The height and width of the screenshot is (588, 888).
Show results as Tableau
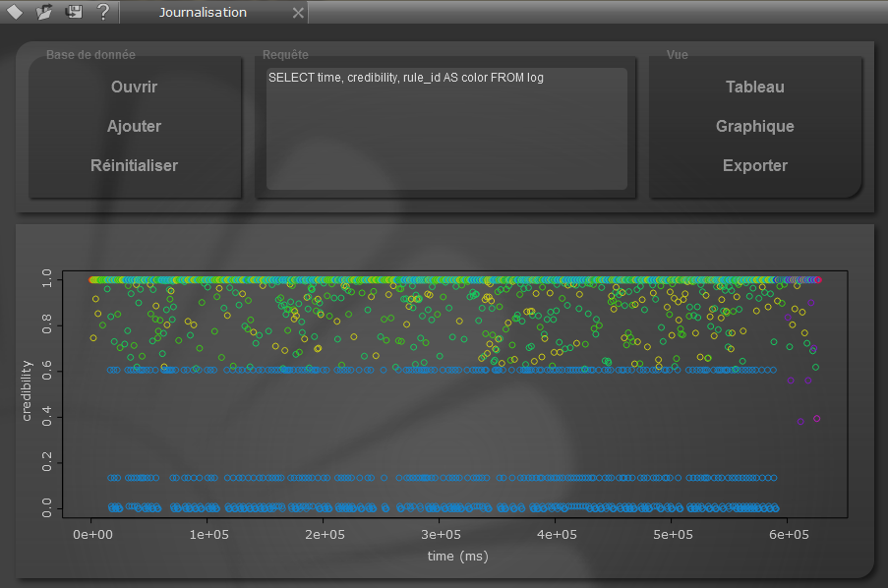point(755,87)
